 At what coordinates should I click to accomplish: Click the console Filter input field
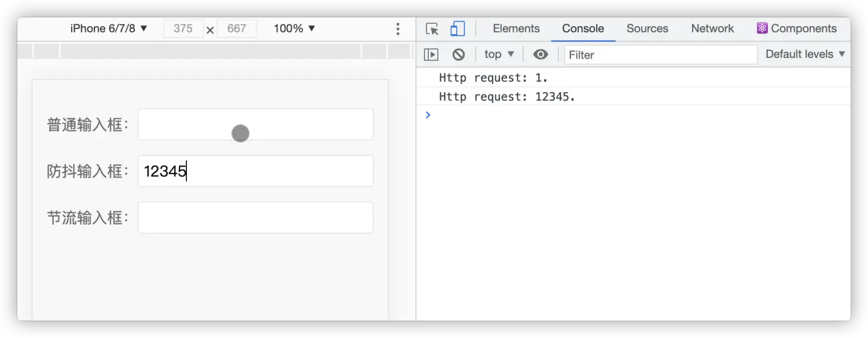[660, 54]
